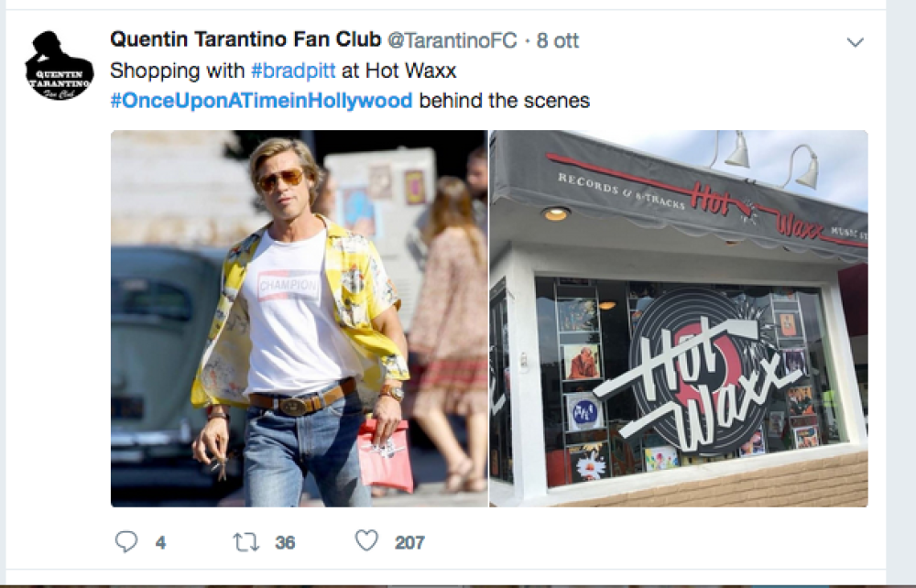Like the tweet with the heart icon

pyautogui.click(x=367, y=540)
